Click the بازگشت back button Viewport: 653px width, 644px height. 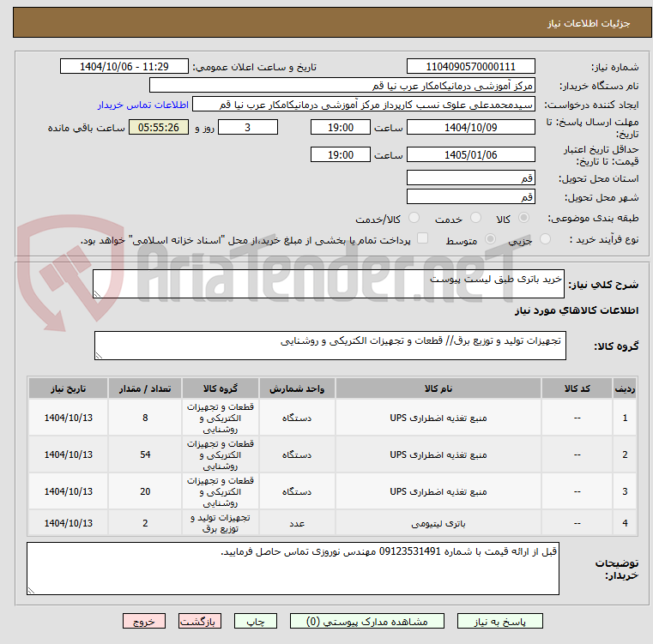[x=199, y=621]
